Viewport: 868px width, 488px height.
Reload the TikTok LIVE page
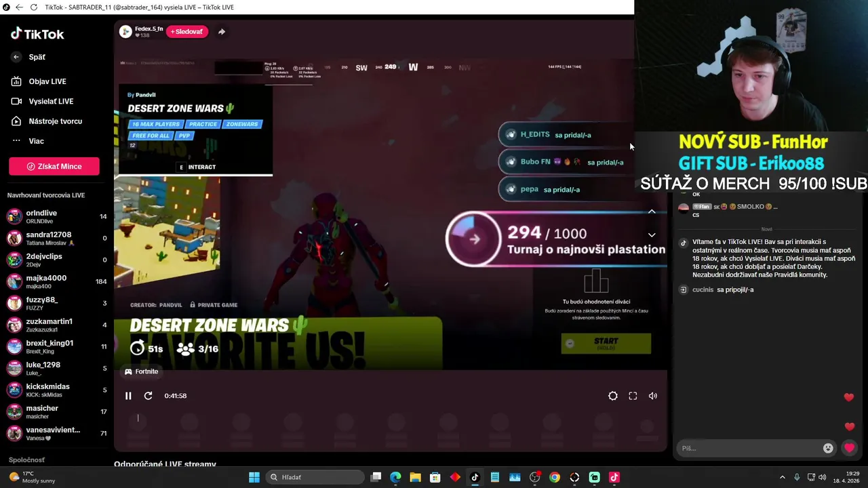click(34, 7)
